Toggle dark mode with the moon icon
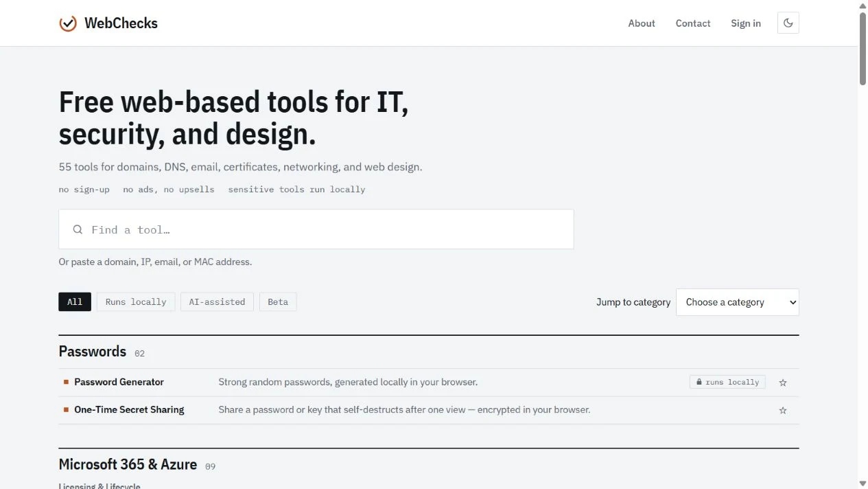 788,23
